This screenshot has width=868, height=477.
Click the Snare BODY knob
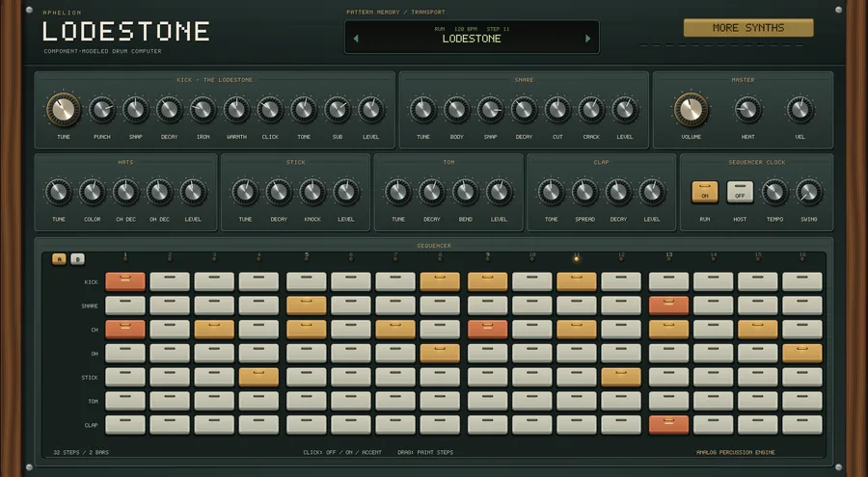(x=457, y=110)
